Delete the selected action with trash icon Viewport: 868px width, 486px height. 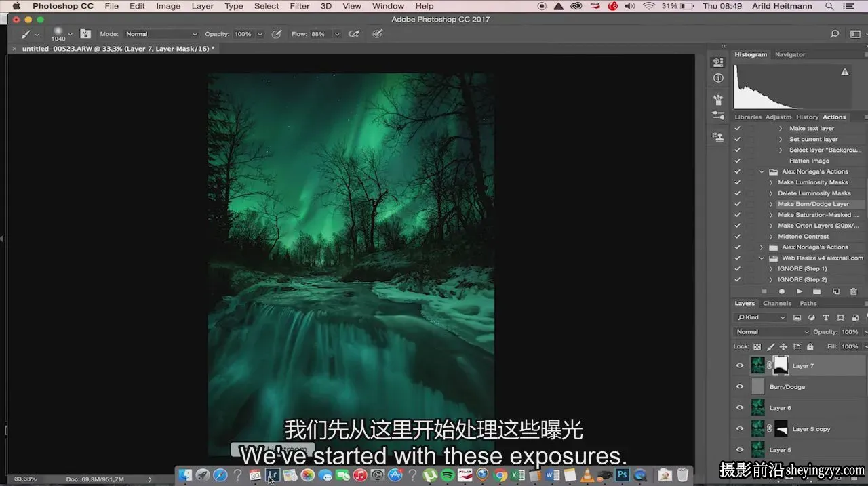(853, 291)
